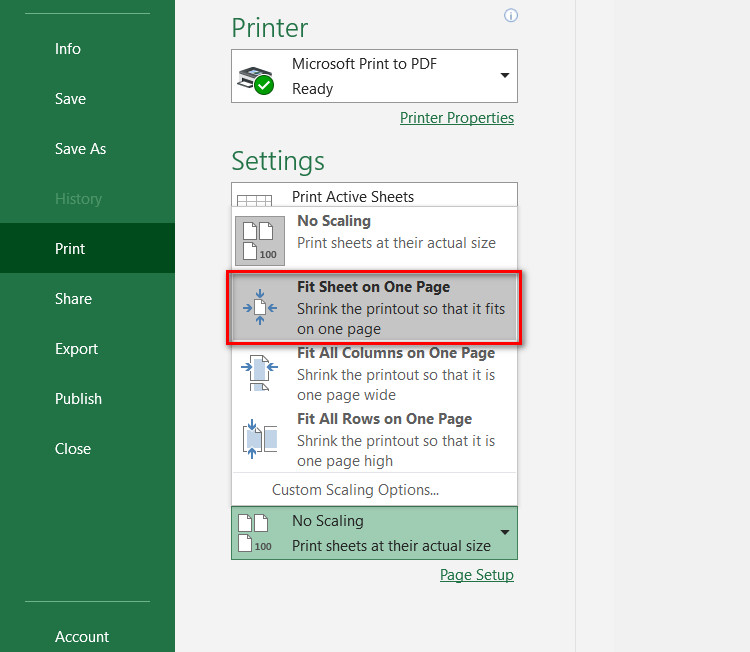The width and height of the screenshot is (750, 652).
Task: Select Fit All Rows on One Page
Action: tap(374, 440)
